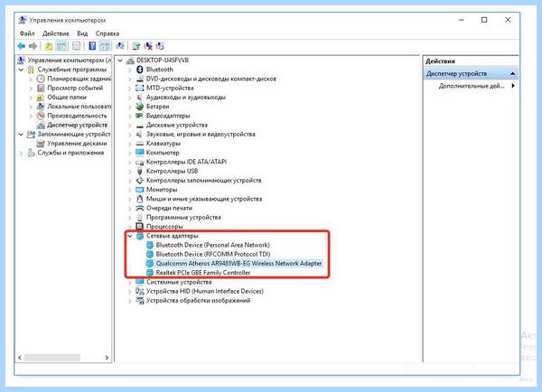Image resolution: width=542 pixels, height=392 pixels.
Task: Open the Действие menu
Action: [x=56, y=33]
